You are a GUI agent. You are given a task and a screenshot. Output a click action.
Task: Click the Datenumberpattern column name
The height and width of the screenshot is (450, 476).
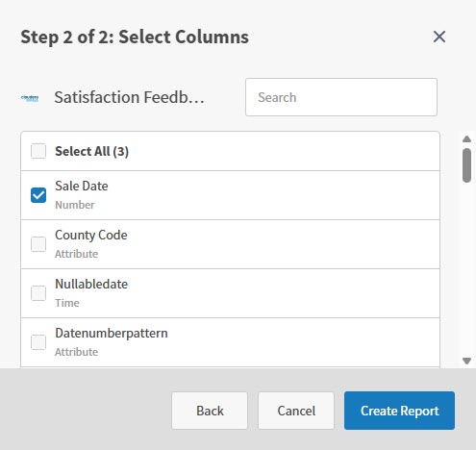click(112, 334)
